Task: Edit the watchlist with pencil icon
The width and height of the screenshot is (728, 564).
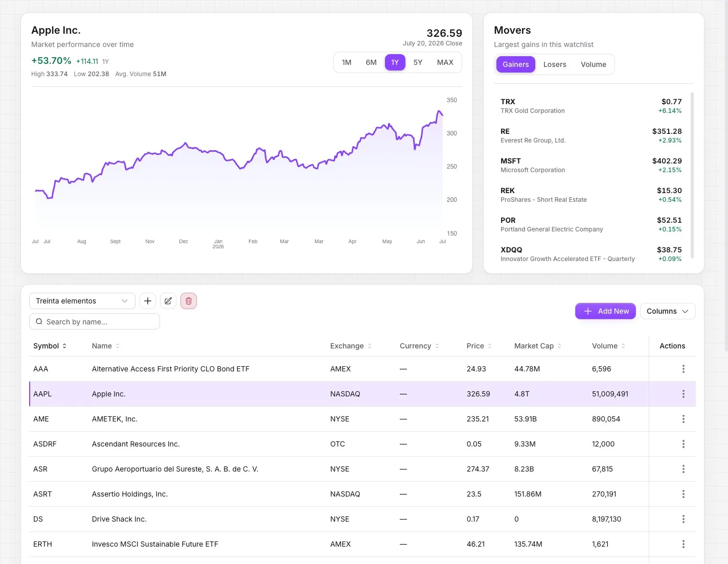Action: coord(168,301)
